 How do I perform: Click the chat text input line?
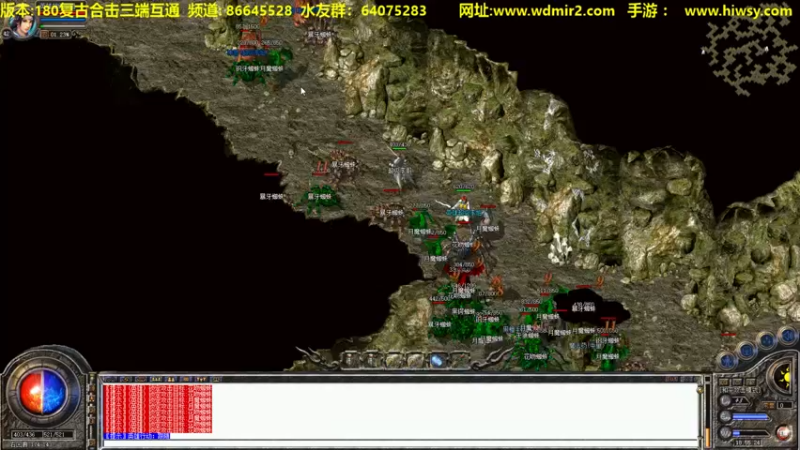401,443
